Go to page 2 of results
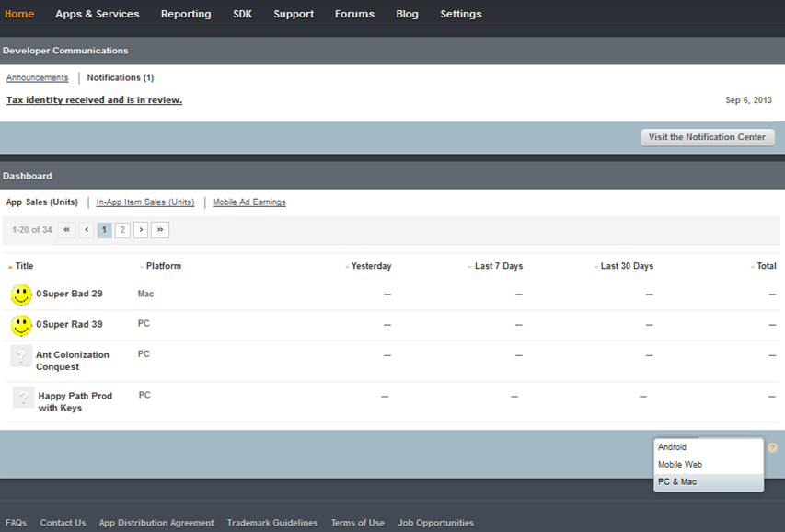Screen dimensions: 785x532 click(x=122, y=230)
